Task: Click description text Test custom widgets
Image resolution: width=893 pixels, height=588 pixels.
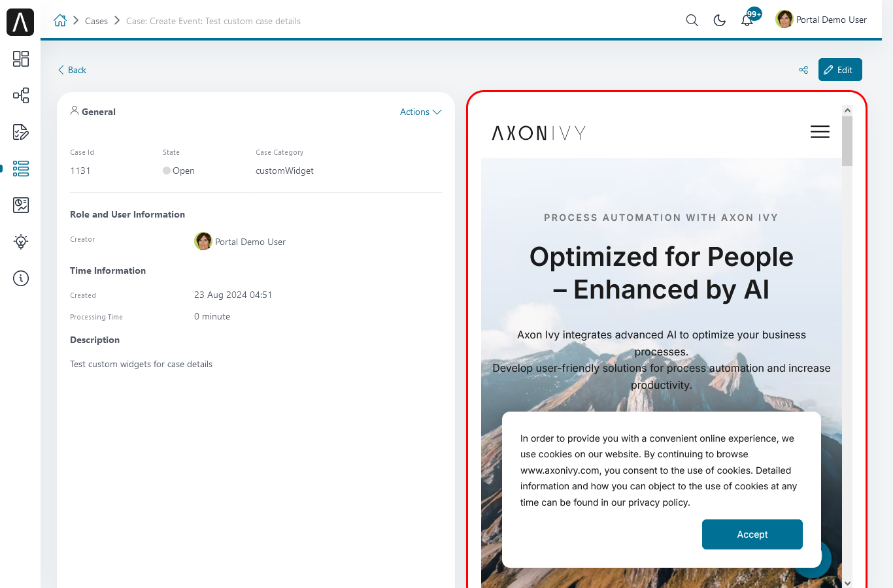Action: 141,364
